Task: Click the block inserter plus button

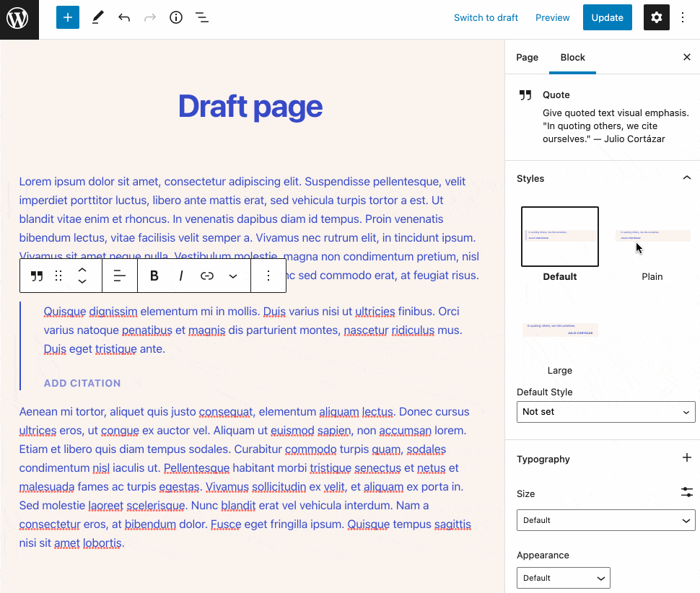Action: pos(68,18)
